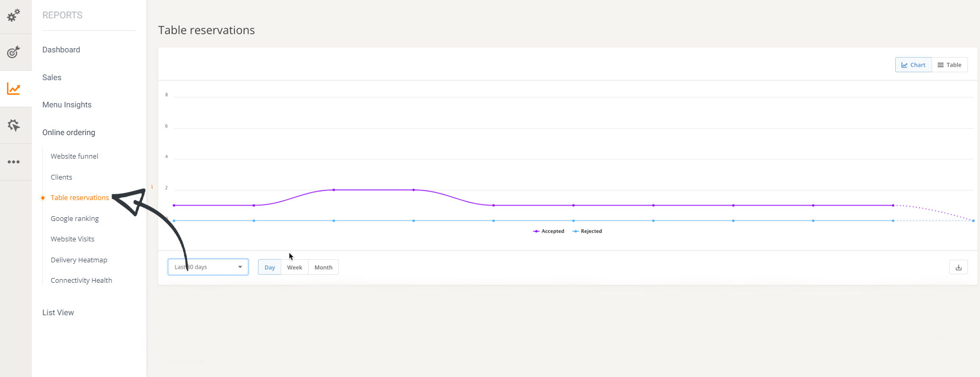Click the Accepted line peak data point
Viewport: 980px width, 377px height.
point(334,190)
